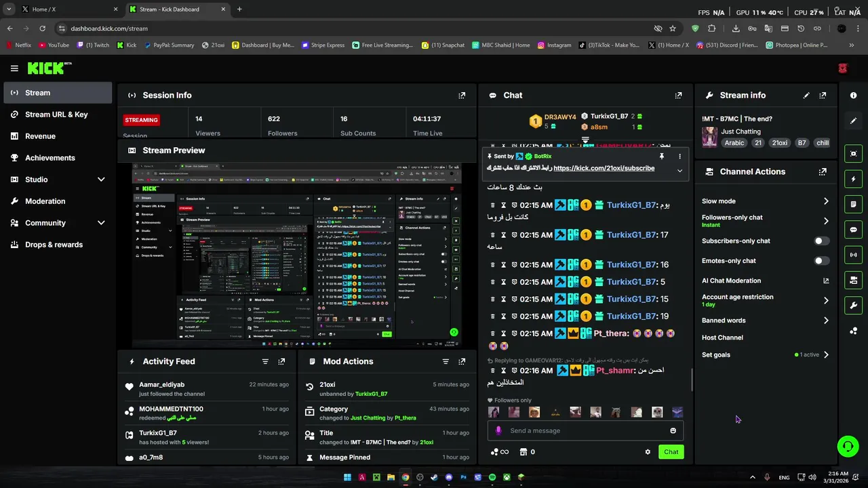The width and height of the screenshot is (868, 488).
Task: Open Windows Start button on taskbar
Action: click(347, 477)
